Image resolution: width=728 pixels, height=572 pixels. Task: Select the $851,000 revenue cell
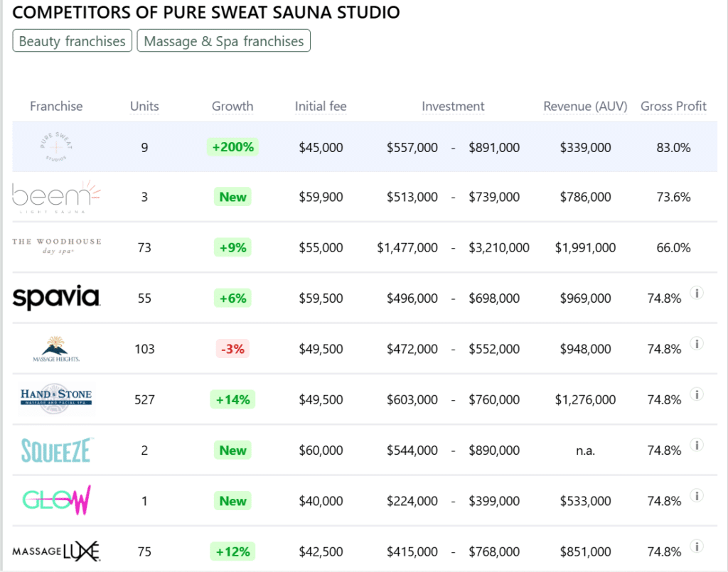coord(586,551)
